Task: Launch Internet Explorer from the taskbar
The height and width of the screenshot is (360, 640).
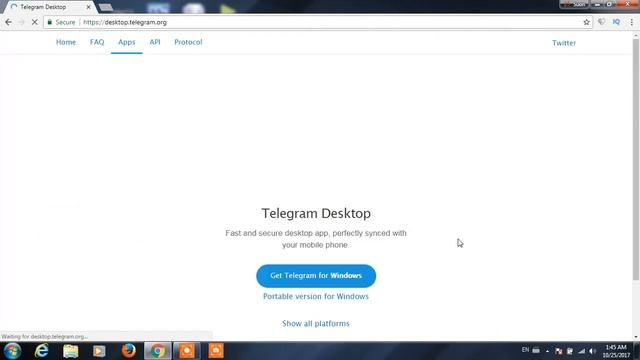Action: click(42, 351)
